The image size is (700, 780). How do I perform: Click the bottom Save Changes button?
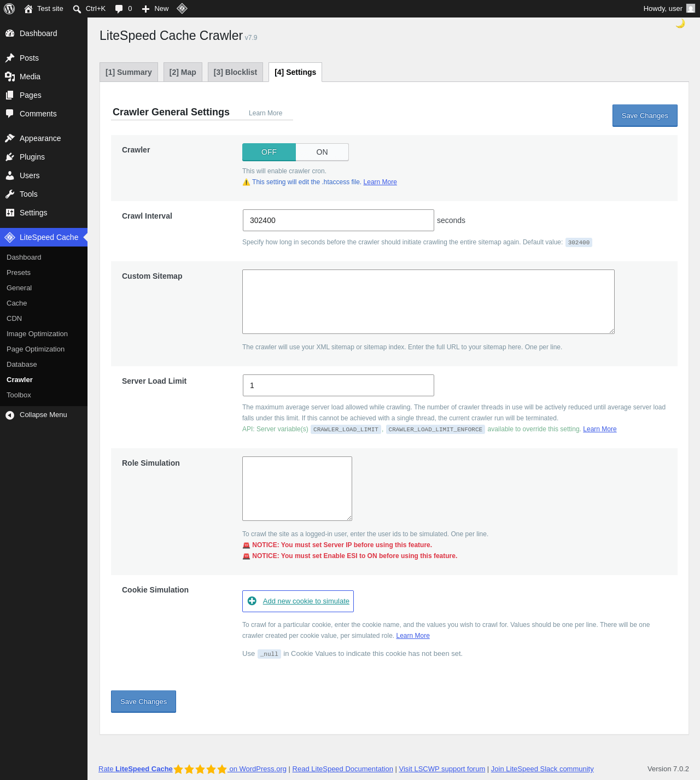[x=143, y=701]
